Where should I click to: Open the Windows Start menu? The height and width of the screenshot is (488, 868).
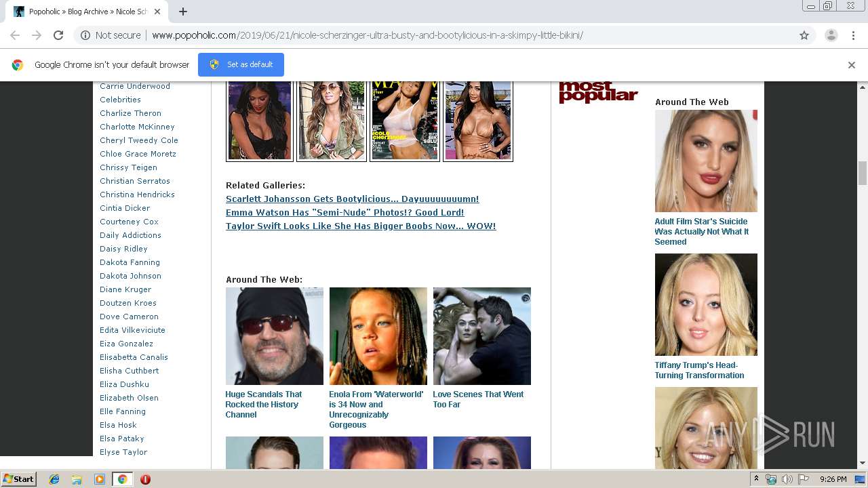pyautogui.click(x=19, y=479)
